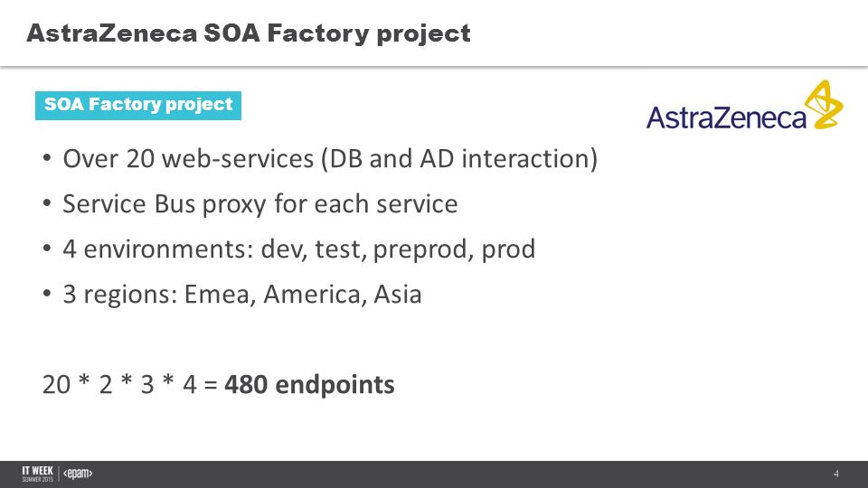The image size is (868, 488).
Task: Click the bullet dot before Over 20
Action: (47, 159)
